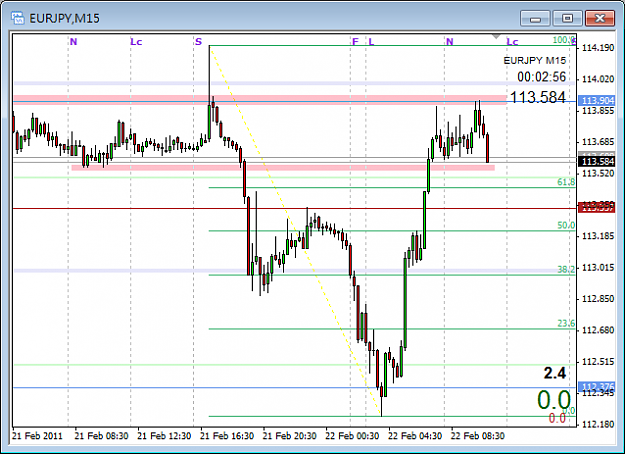
Task: Click the 38.2 Fibonacci level label
Action: pos(566,269)
